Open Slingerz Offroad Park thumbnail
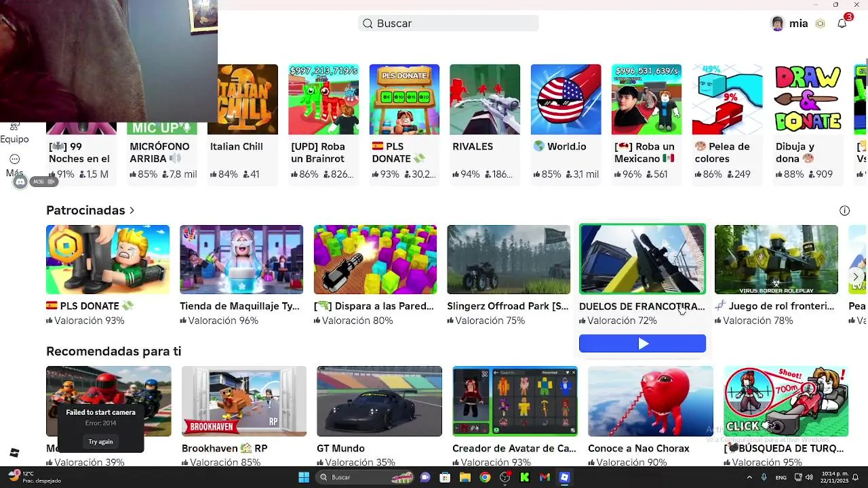Image resolution: width=868 pixels, height=488 pixels. (x=509, y=260)
